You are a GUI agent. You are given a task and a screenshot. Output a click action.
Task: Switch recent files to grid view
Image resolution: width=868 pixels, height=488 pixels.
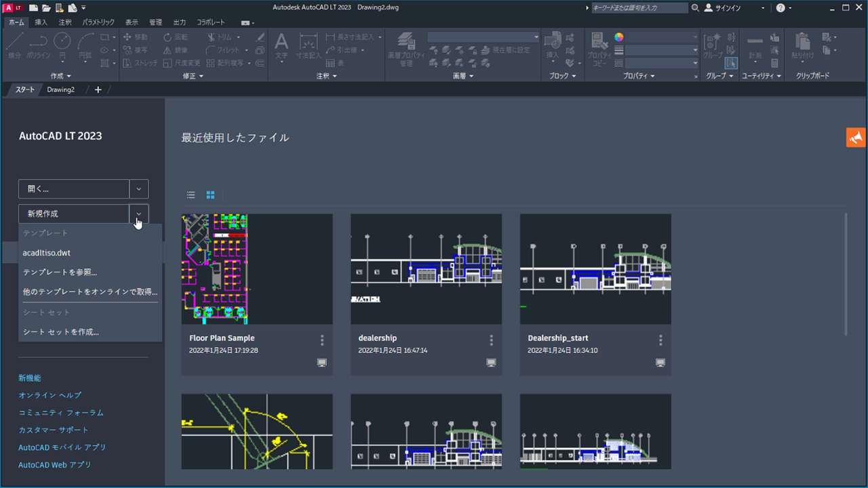point(210,195)
